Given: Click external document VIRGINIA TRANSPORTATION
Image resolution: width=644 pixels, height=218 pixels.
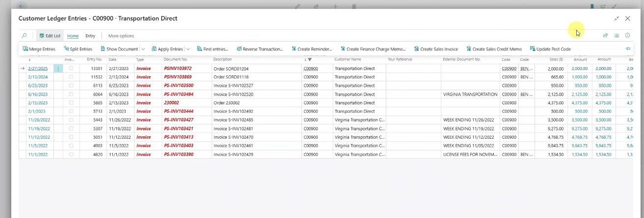Looking at the screenshot, I should (470, 94).
